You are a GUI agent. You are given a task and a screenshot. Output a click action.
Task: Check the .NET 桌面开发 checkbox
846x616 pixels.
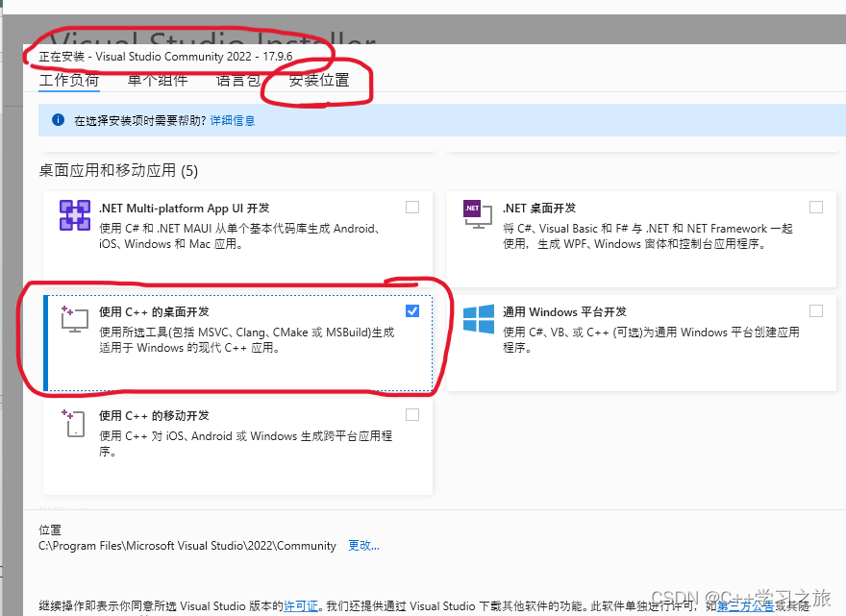816,208
